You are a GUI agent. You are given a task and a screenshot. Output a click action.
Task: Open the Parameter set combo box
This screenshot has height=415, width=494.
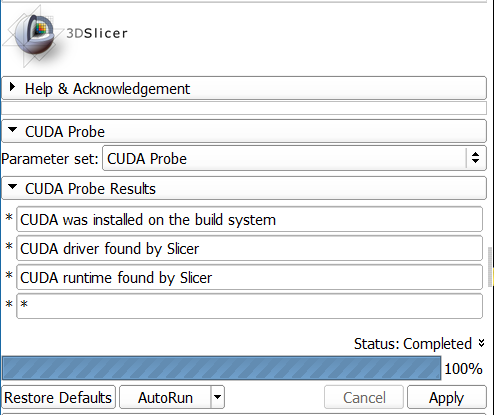coord(294,158)
